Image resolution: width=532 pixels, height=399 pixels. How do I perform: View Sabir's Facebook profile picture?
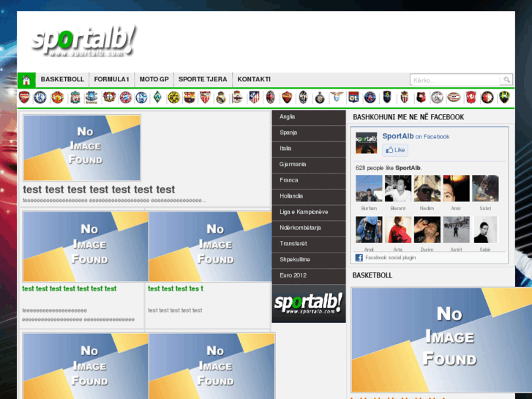click(x=485, y=230)
